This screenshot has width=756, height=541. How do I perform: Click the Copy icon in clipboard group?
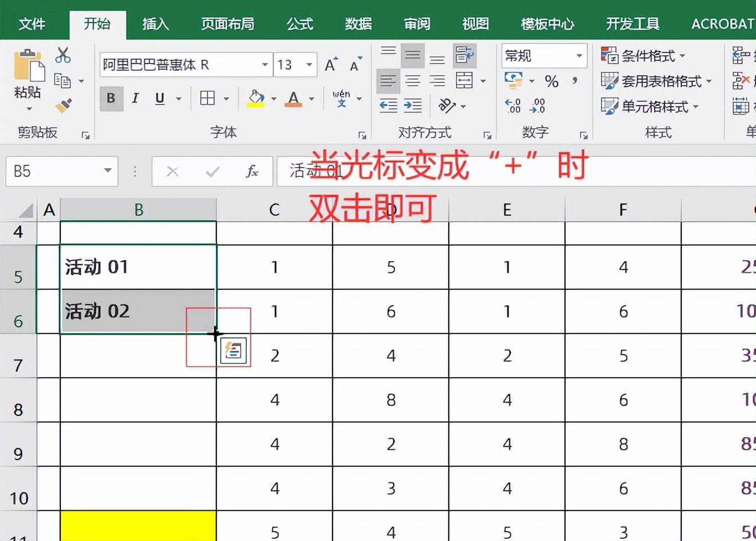coord(63,81)
